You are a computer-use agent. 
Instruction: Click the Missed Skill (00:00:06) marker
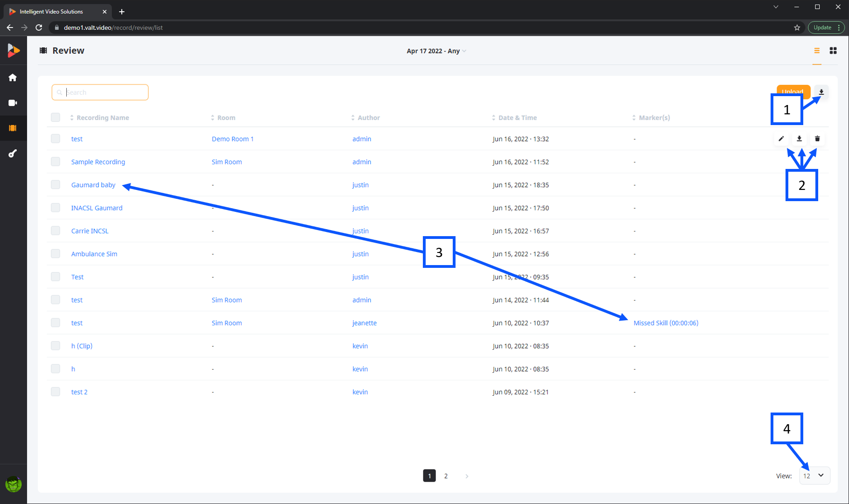click(x=666, y=323)
